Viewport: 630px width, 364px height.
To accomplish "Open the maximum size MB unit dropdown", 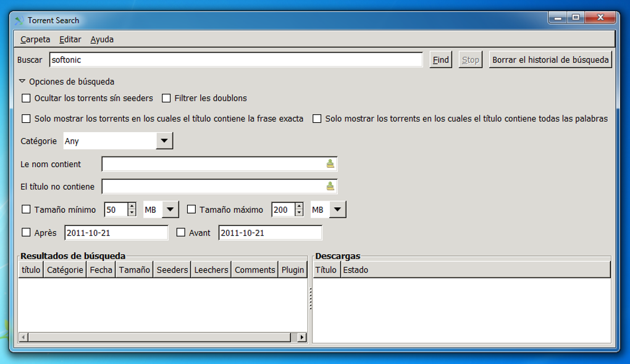I will (x=337, y=210).
